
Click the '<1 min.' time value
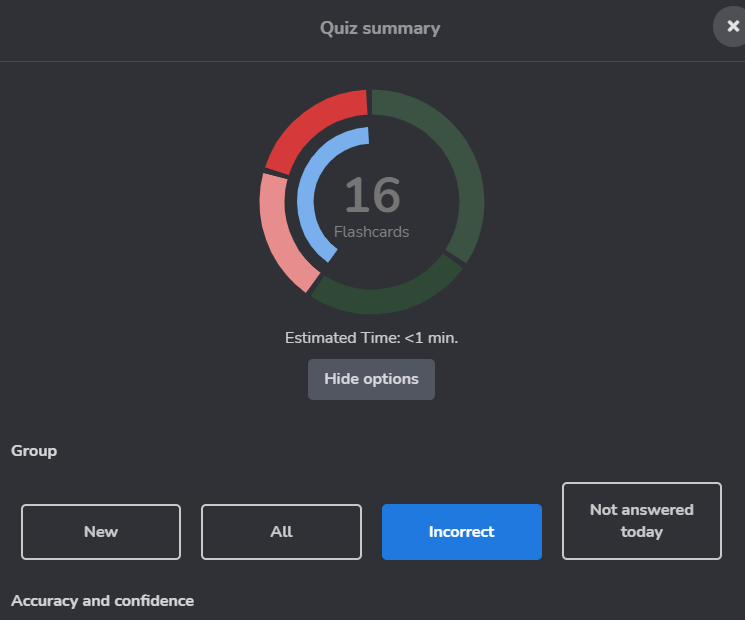431,338
